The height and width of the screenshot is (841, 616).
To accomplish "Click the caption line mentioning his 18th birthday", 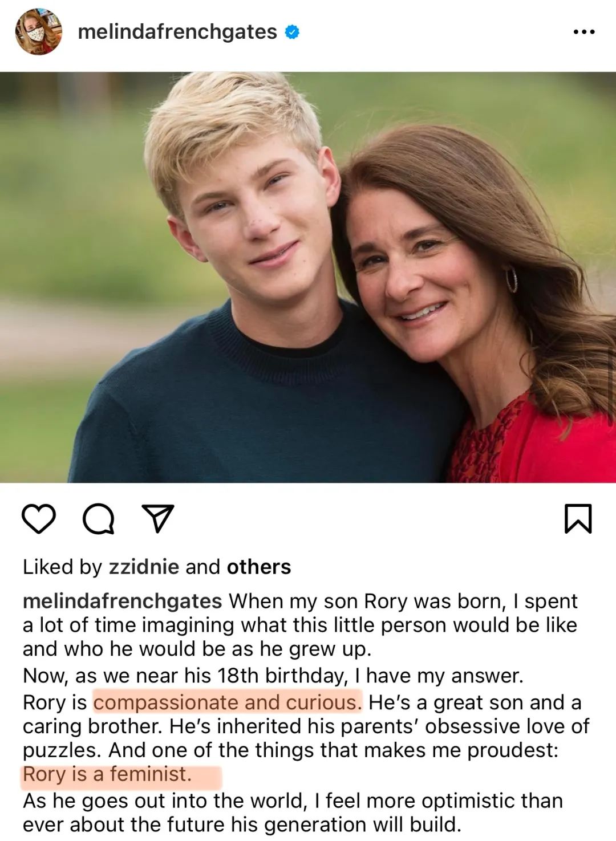I will pyautogui.click(x=273, y=676).
